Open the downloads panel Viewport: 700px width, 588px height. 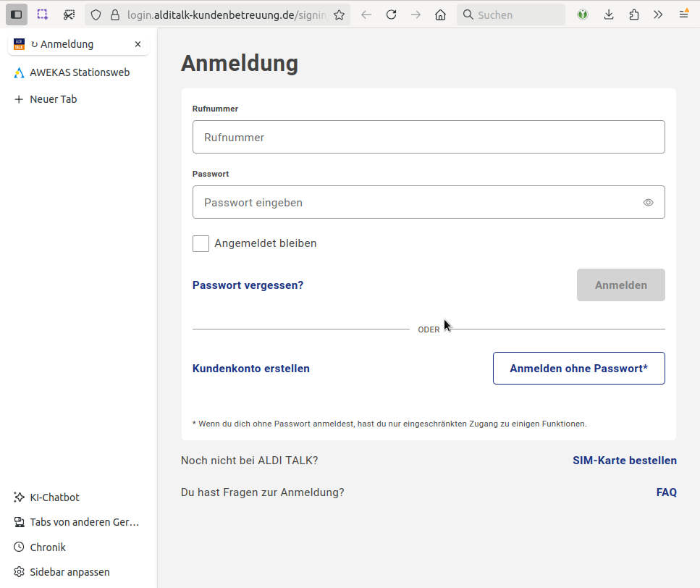609,14
